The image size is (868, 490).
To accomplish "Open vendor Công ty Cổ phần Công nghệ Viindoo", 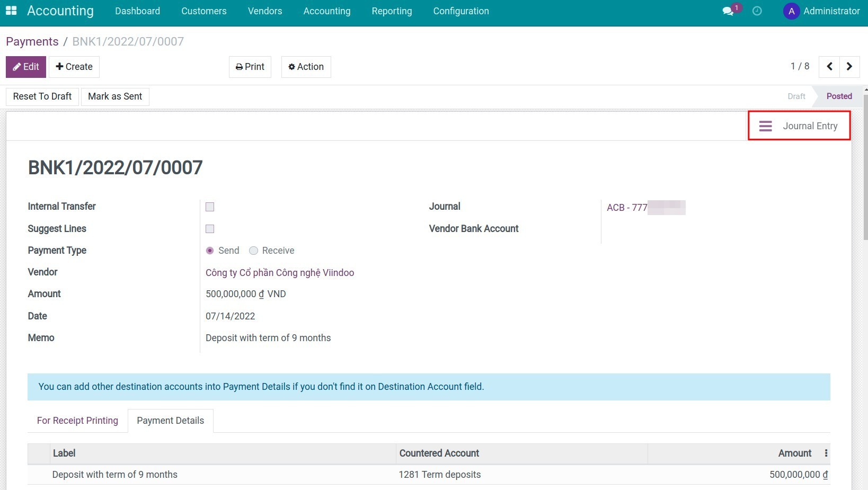I will (x=279, y=272).
